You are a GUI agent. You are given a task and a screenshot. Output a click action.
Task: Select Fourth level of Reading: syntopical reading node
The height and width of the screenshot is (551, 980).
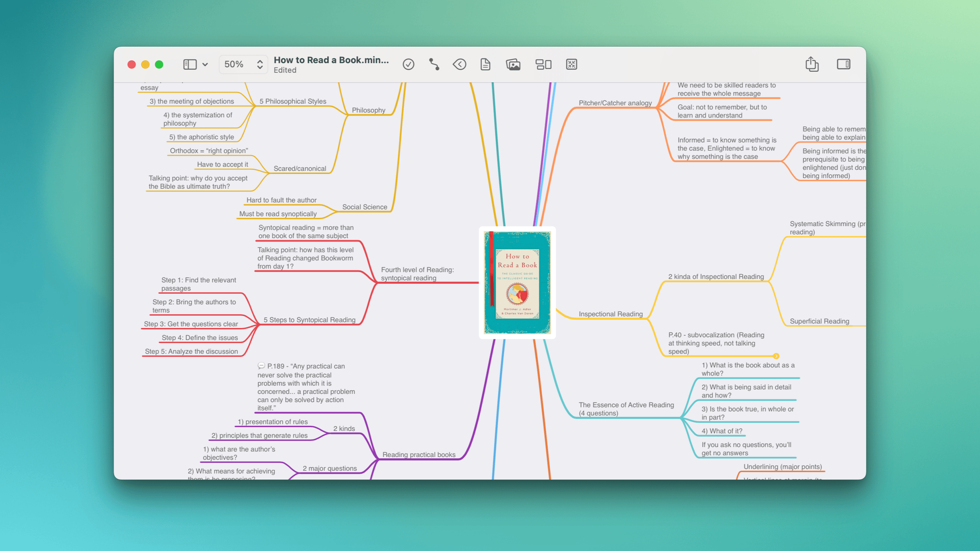pos(417,274)
